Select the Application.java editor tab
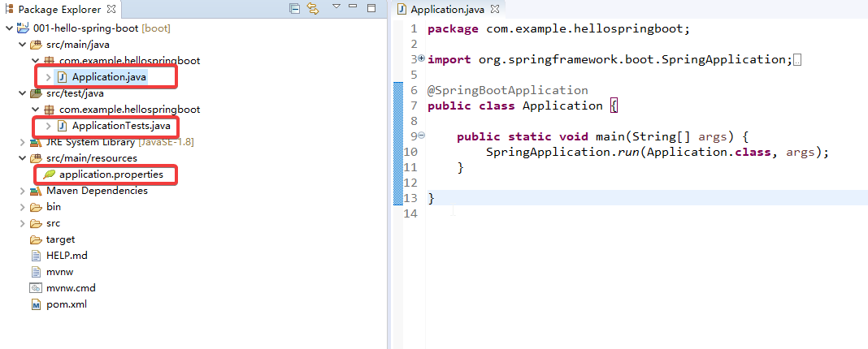The width and height of the screenshot is (868, 349). (447, 10)
